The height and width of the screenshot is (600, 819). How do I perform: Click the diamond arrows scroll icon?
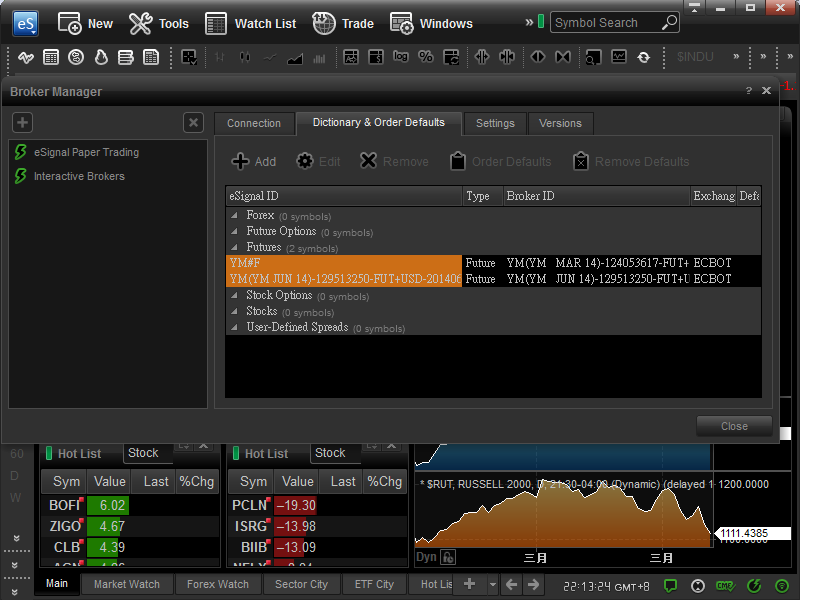click(537, 57)
